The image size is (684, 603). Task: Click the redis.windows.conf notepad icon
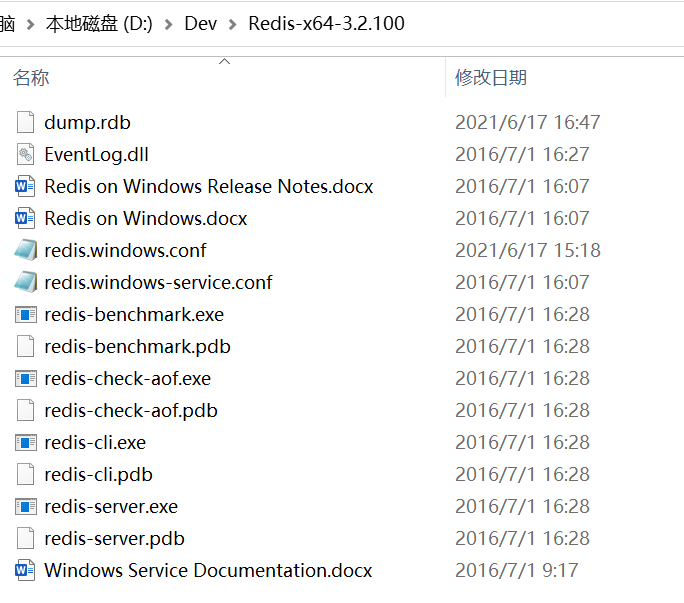tap(25, 250)
